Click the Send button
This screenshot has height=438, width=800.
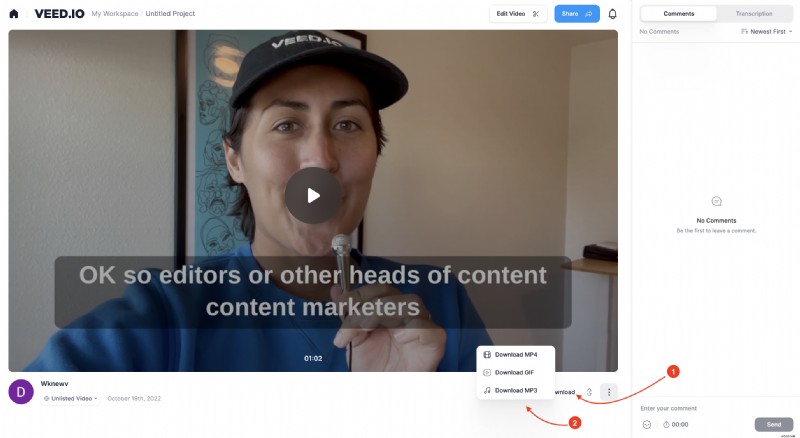pyautogui.click(x=773, y=424)
